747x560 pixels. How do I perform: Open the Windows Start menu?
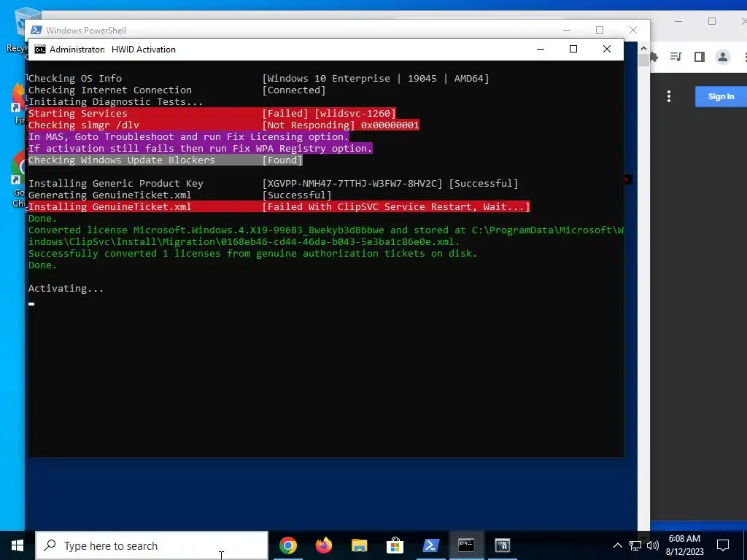tap(18, 545)
